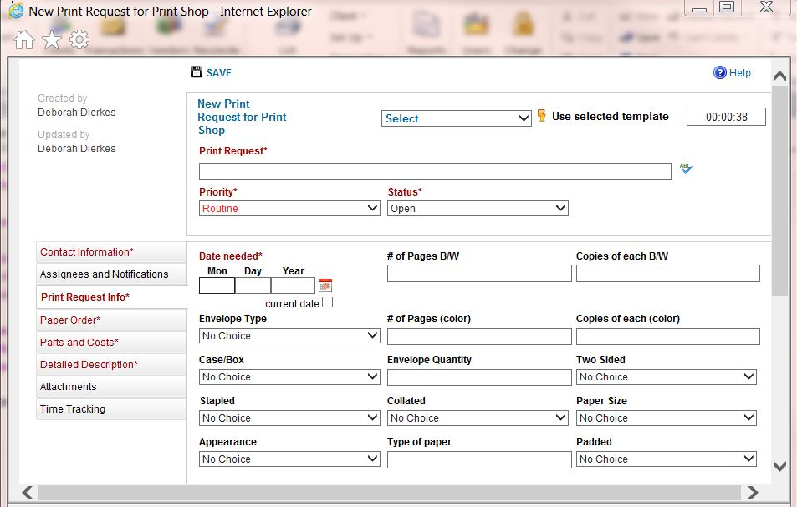
Task: Click the Use selected template icon
Action: click(542, 116)
